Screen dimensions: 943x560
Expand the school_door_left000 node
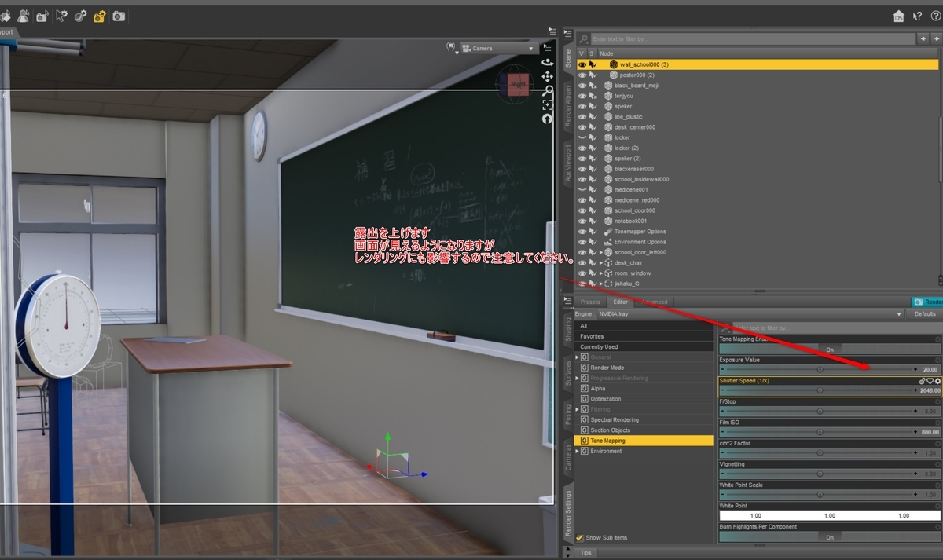(x=600, y=252)
